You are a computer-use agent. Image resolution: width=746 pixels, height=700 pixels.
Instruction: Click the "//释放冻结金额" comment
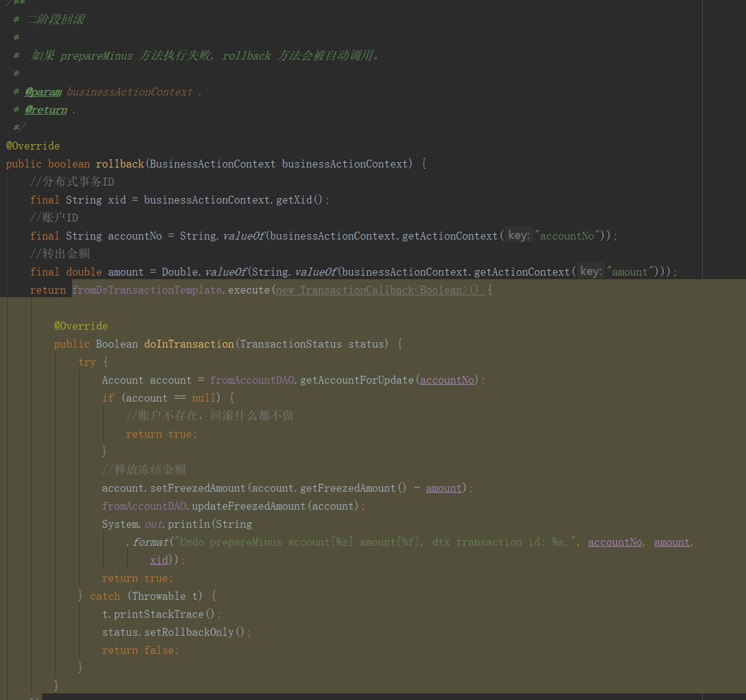(x=144, y=469)
